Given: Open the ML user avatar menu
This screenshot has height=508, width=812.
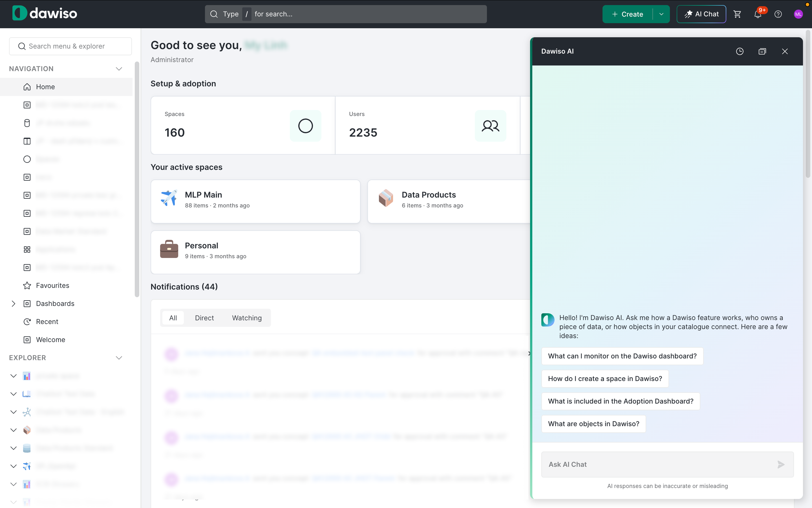Looking at the screenshot, I should pyautogui.click(x=798, y=14).
